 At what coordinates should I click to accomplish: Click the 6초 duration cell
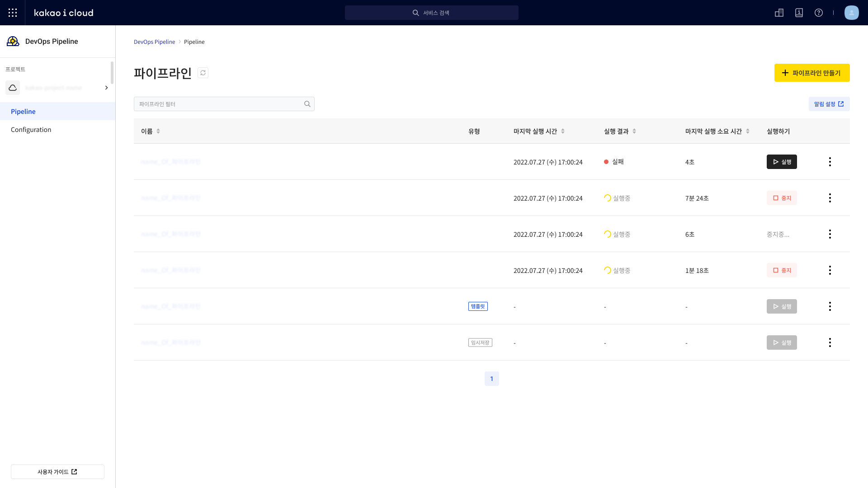click(x=690, y=234)
